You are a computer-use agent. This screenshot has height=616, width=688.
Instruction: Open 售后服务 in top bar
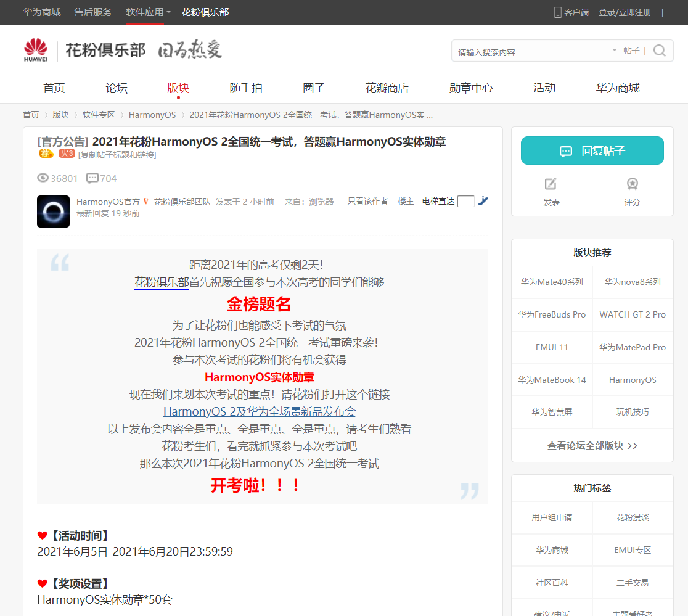point(93,12)
